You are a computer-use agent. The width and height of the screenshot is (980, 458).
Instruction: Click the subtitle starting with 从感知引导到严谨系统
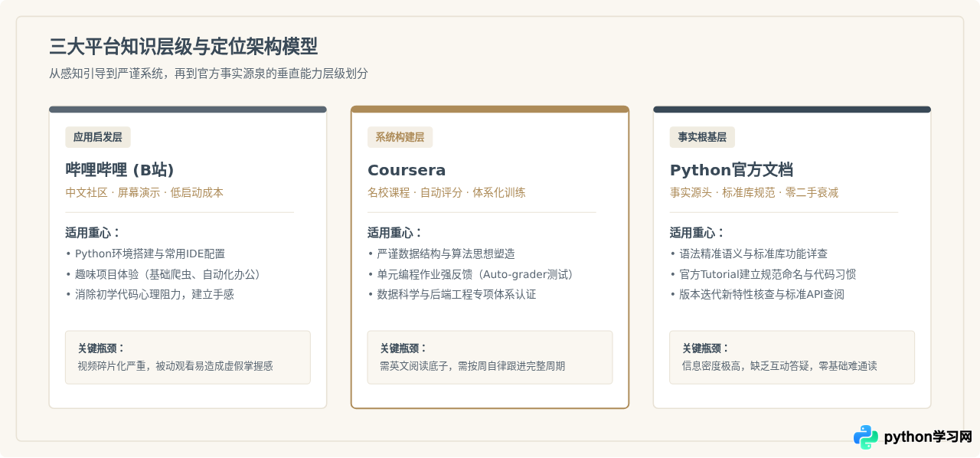click(208, 74)
